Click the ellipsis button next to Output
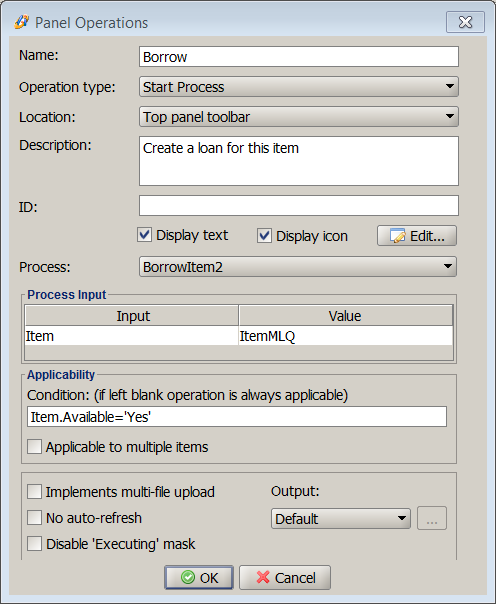 click(x=432, y=518)
